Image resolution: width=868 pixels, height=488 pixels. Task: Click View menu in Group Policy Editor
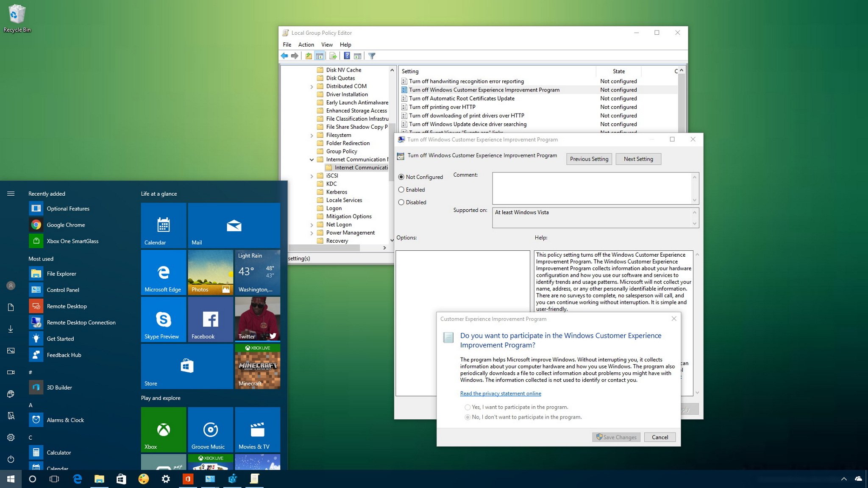tap(326, 44)
